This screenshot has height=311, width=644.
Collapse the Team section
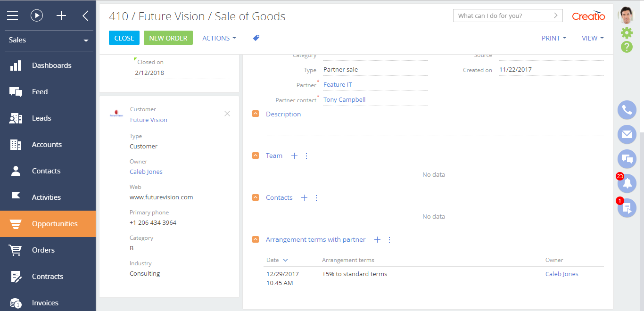coord(256,155)
